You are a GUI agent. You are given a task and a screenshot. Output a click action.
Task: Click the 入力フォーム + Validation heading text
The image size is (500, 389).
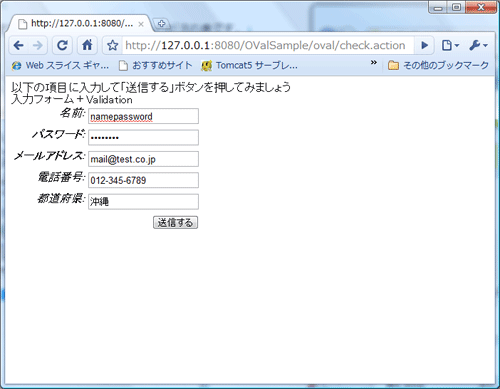tap(72, 99)
